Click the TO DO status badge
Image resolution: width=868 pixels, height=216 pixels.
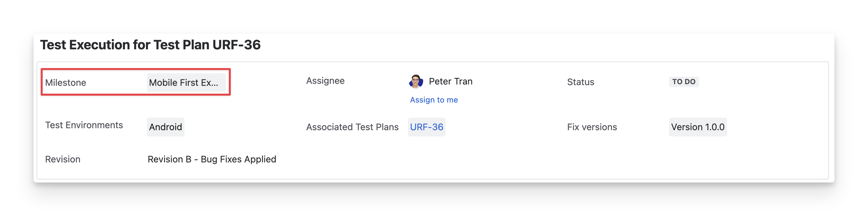683,82
